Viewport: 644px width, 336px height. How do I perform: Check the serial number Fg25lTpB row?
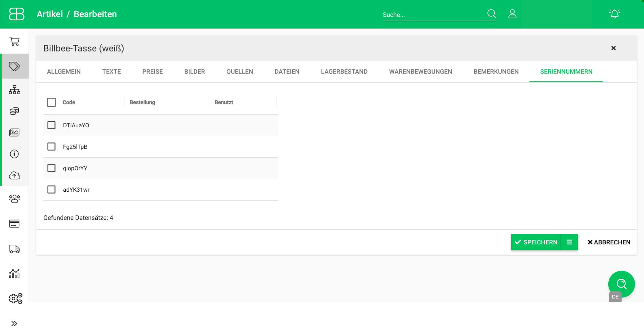51,146
